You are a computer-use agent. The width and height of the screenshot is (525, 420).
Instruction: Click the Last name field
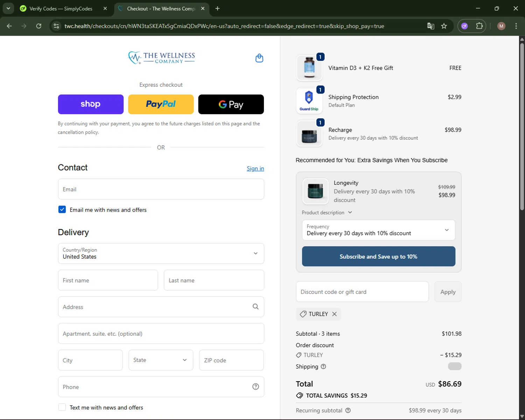tap(214, 280)
